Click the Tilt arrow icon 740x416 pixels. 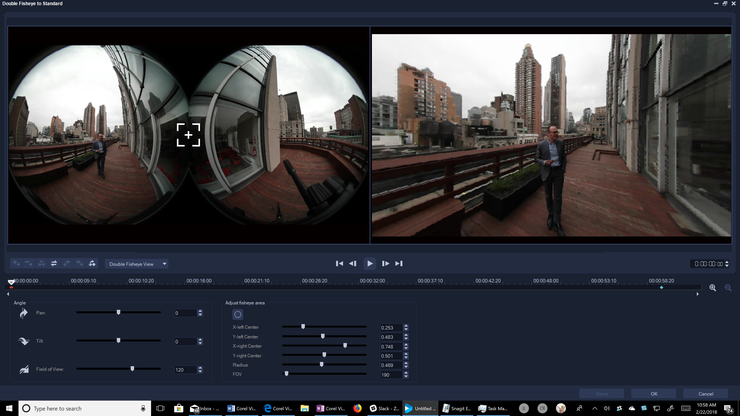tap(24, 341)
